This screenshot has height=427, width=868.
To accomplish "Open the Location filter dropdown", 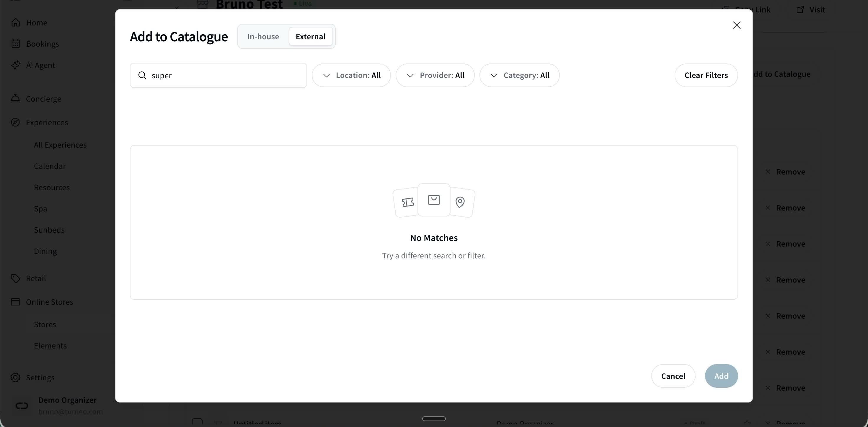I will coord(351,75).
